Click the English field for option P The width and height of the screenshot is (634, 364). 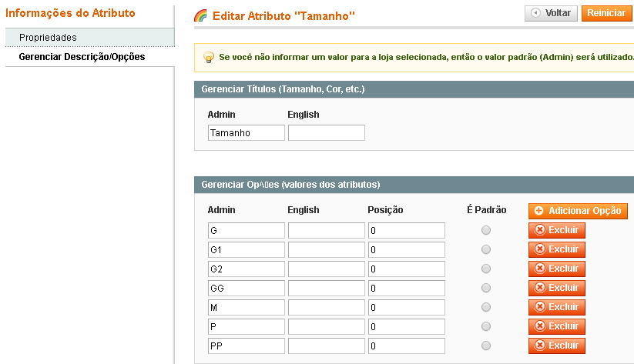326,326
